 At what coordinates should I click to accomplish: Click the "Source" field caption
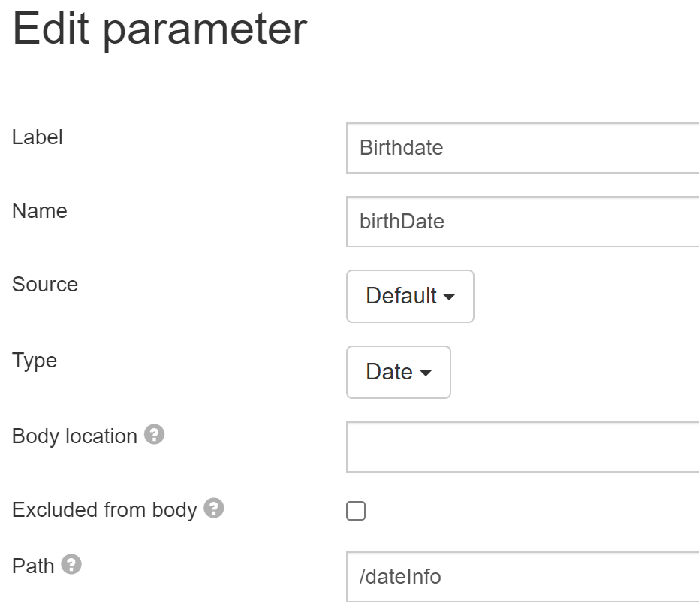[x=45, y=285]
